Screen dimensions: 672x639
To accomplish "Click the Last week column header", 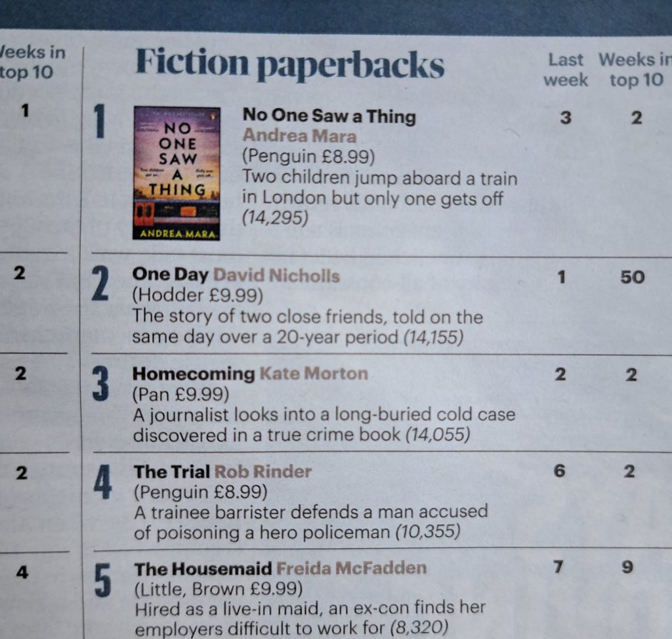I will (x=566, y=70).
